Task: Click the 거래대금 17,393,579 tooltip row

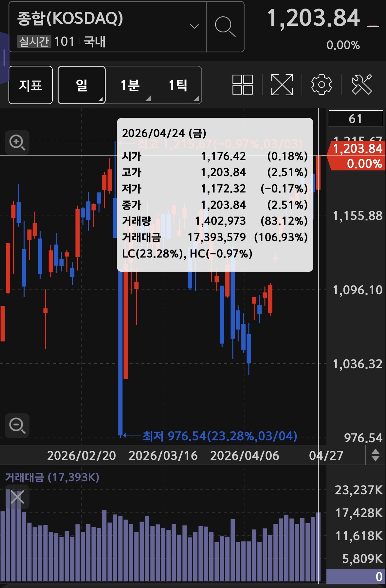Action: (x=215, y=237)
